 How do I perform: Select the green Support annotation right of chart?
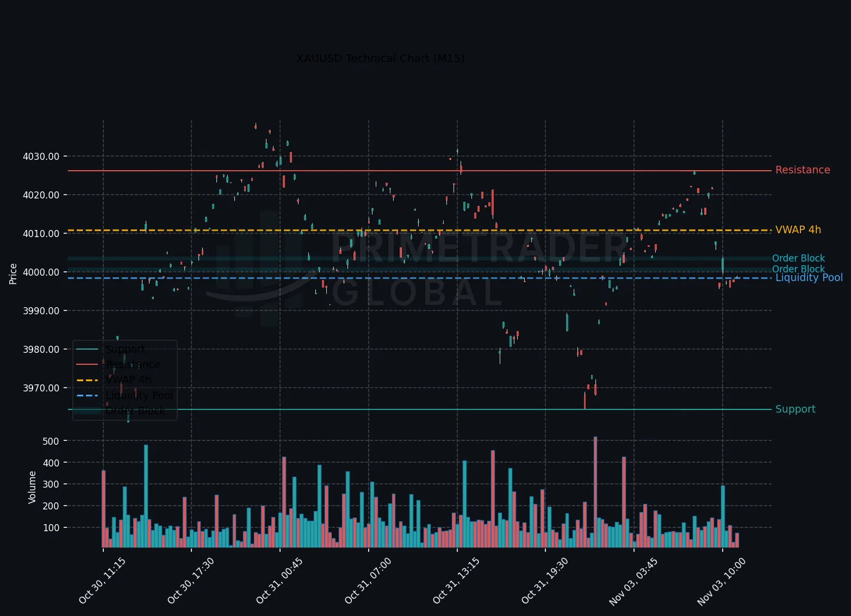click(x=796, y=409)
